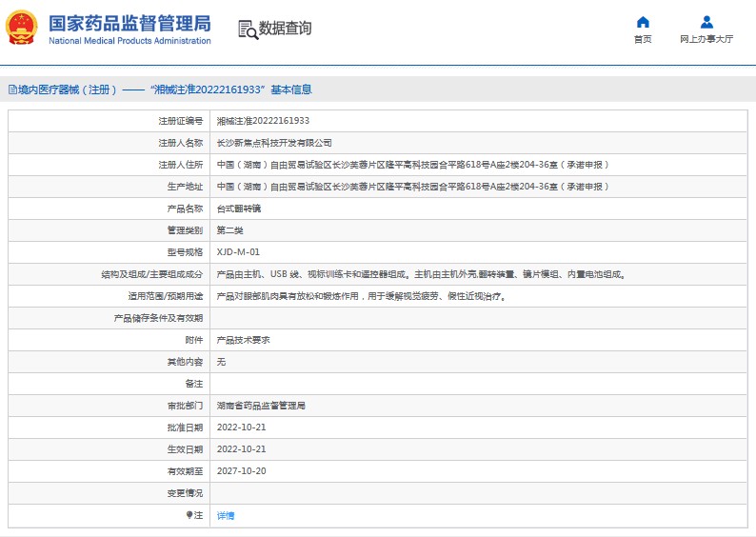Select model value XJD-M-01
Viewport: 756px width, 537px height.
238,252
